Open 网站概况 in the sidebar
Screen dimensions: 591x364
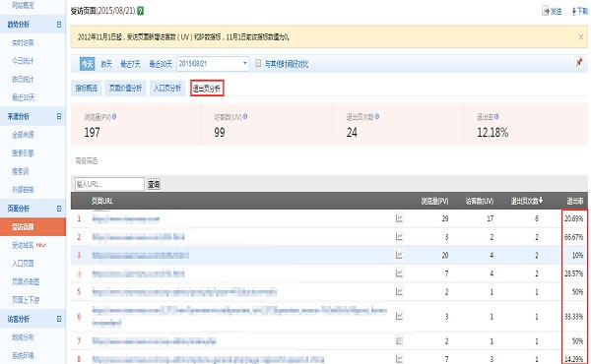(23, 5)
